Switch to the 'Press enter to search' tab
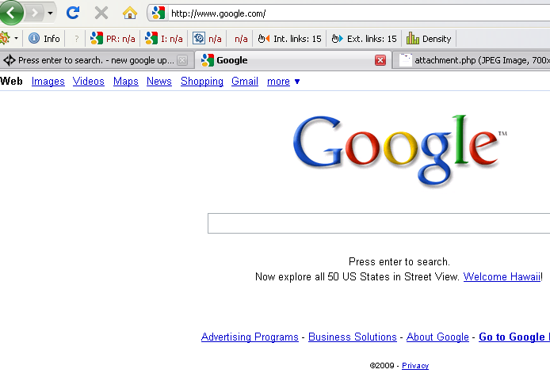 [x=96, y=60]
